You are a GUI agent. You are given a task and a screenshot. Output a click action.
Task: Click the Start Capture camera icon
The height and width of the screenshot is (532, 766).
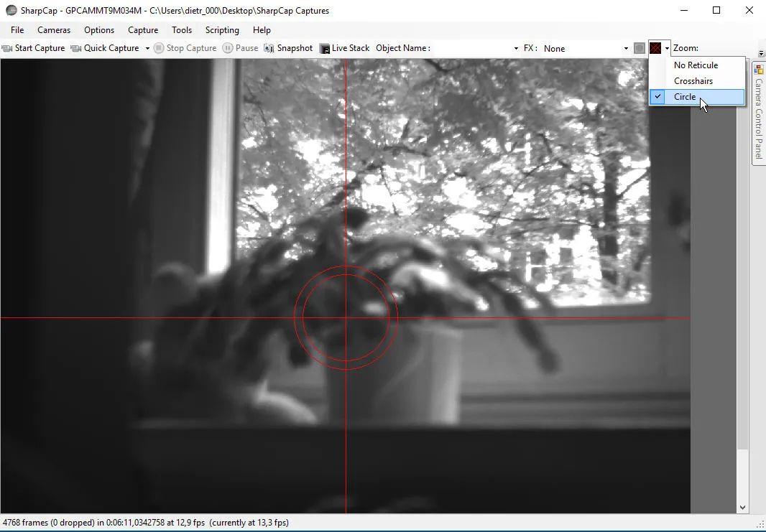(7, 48)
